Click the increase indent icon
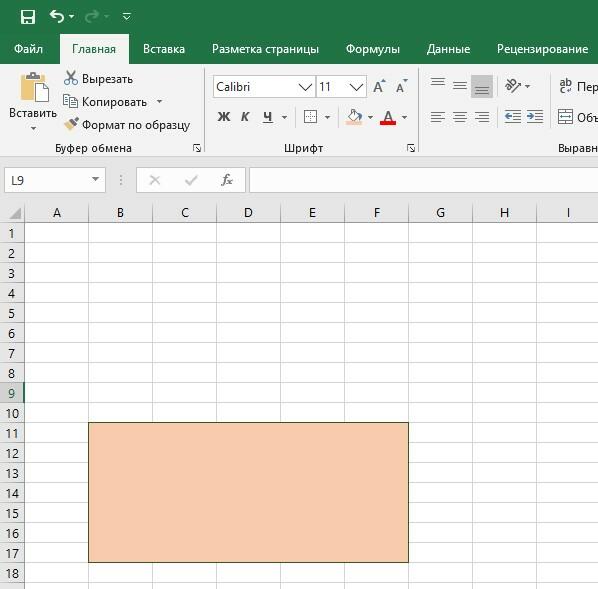Image resolution: width=598 pixels, height=589 pixels. (x=535, y=117)
